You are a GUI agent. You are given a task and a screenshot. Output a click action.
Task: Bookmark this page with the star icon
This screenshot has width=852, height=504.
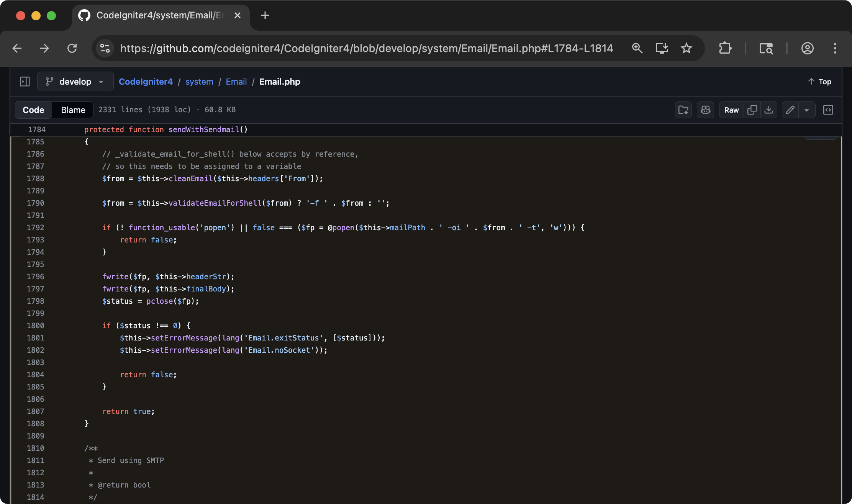click(x=687, y=48)
